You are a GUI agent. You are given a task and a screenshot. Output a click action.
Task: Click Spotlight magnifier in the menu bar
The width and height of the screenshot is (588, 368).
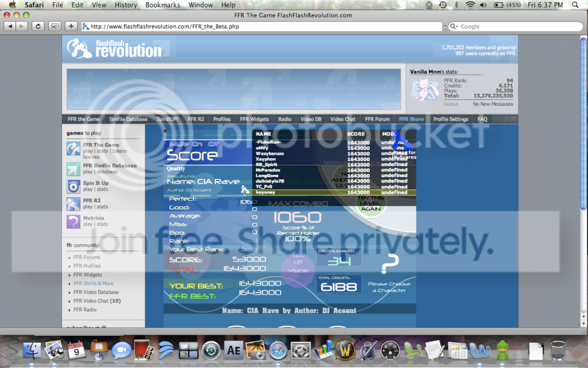(577, 5)
